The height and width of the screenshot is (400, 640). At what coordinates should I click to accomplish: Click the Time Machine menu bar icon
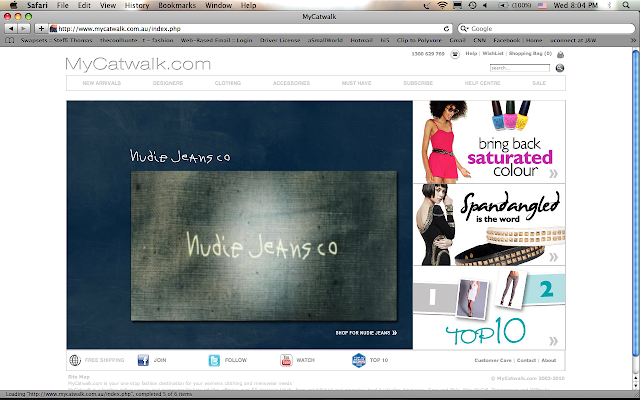click(x=472, y=5)
